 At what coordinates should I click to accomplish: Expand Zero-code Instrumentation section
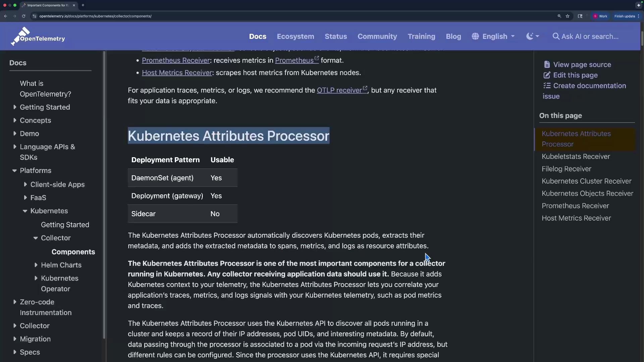pyautogui.click(x=15, y=302)
